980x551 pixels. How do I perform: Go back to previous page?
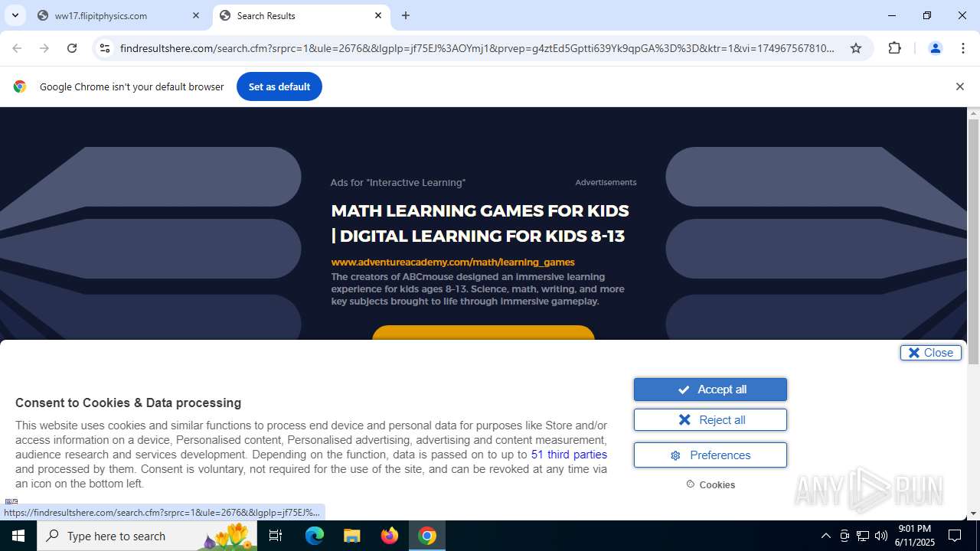tap(17, 48)
